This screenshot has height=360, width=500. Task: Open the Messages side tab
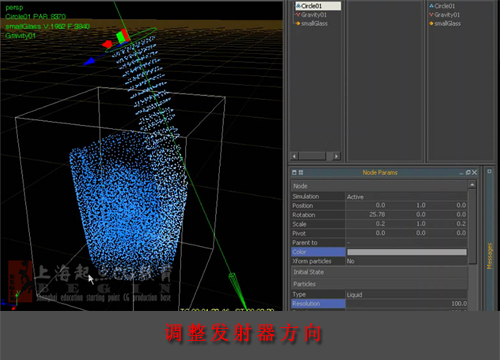489,256
